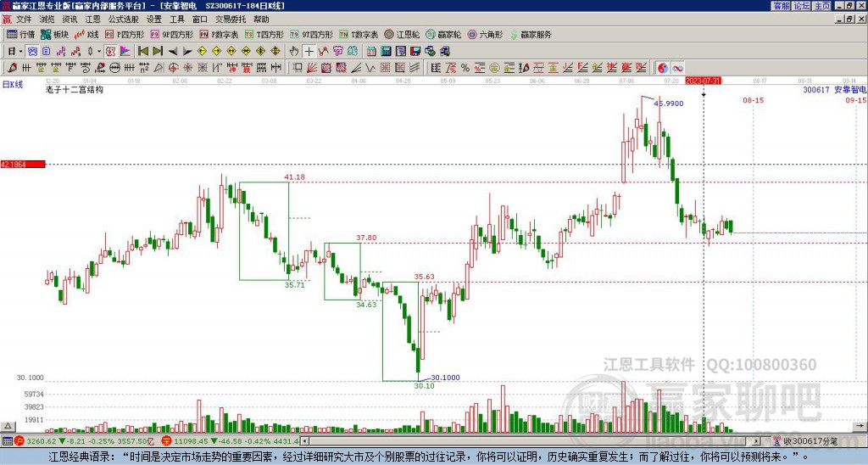
Task: Click the percent sign % tool
Action: 465,68
